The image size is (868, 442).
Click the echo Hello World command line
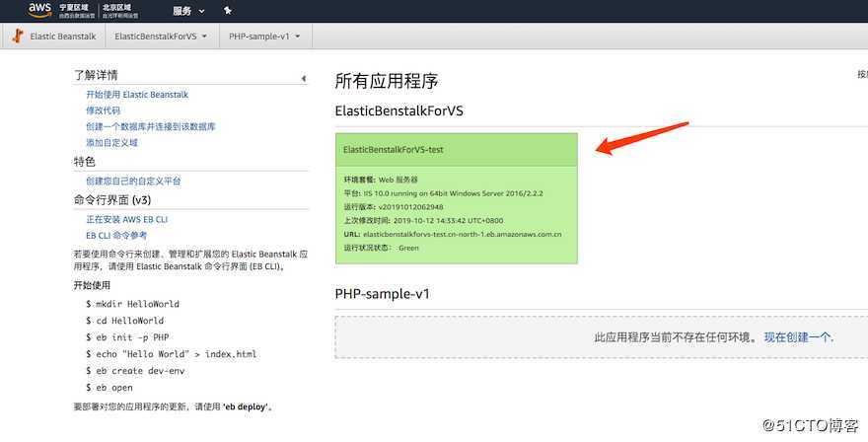(x=171, y=354)
